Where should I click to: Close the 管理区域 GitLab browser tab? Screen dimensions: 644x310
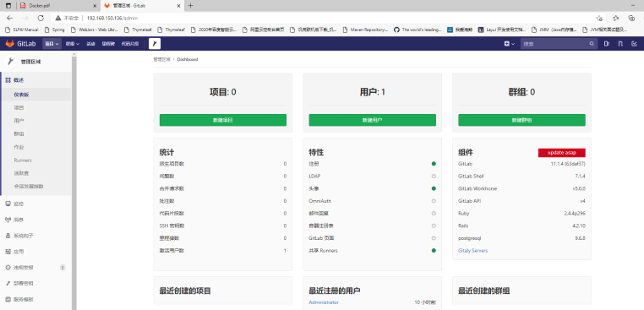tap(178, 6)
